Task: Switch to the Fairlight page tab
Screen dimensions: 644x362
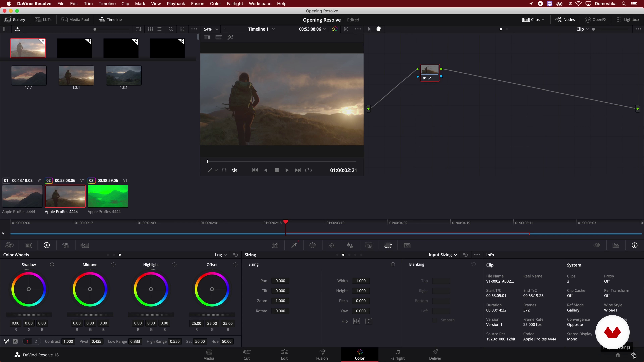Action: [397, 355]
